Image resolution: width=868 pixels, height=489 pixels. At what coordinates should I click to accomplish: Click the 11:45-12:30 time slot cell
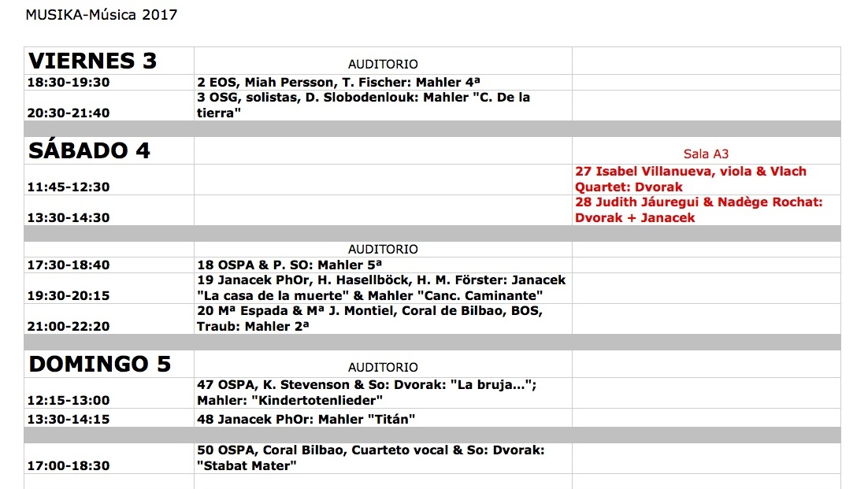pos(69,187)
